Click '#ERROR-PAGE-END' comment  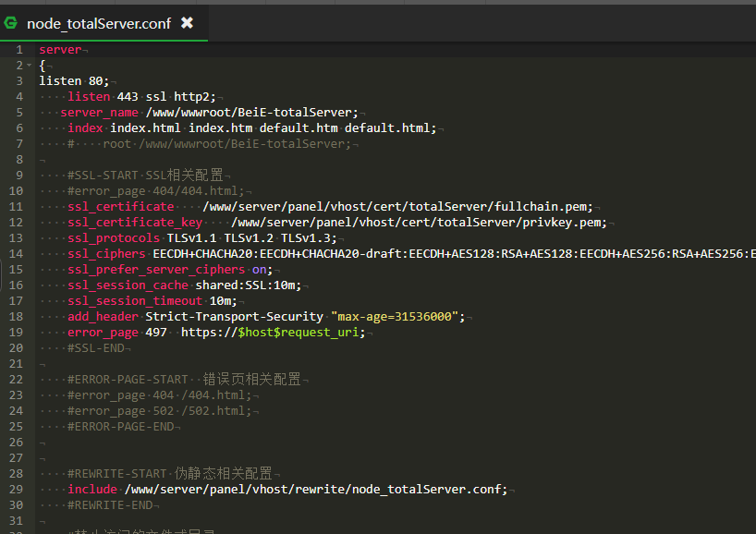pos(120,427)
